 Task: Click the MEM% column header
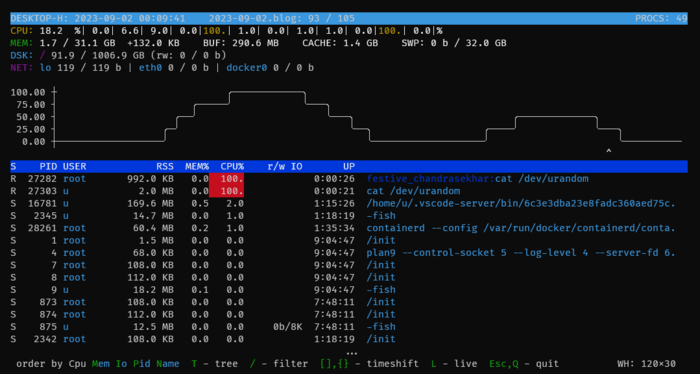click(x=197, y=166)
